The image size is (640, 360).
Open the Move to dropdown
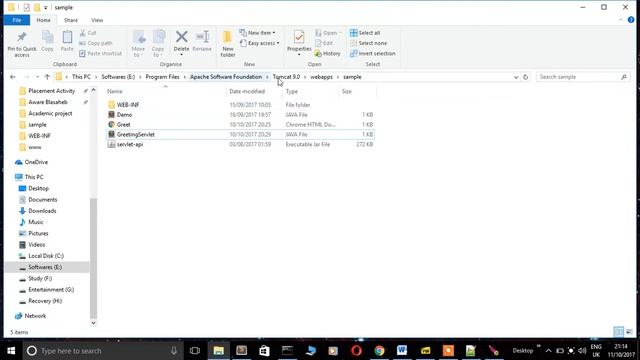(x=138, y=44)
